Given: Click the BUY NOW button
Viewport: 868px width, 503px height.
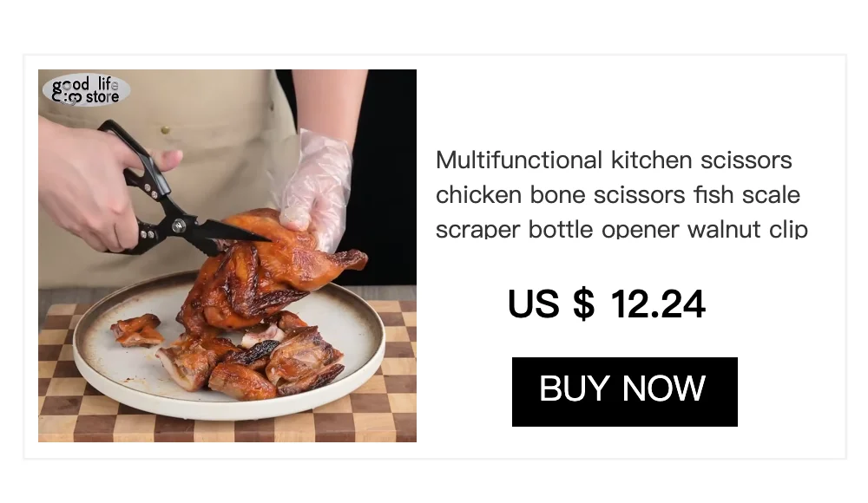Looking at the screenshot, I should [x=624, y=392].
